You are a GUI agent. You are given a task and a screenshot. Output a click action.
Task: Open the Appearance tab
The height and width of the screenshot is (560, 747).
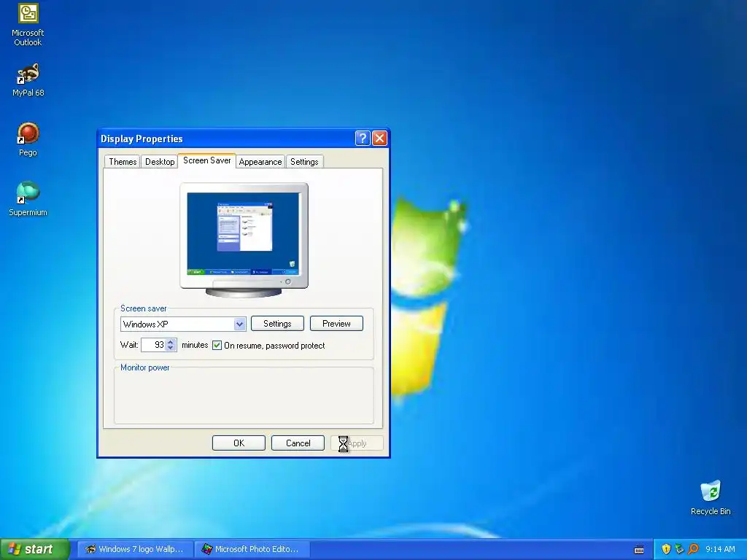pos(260,161)
